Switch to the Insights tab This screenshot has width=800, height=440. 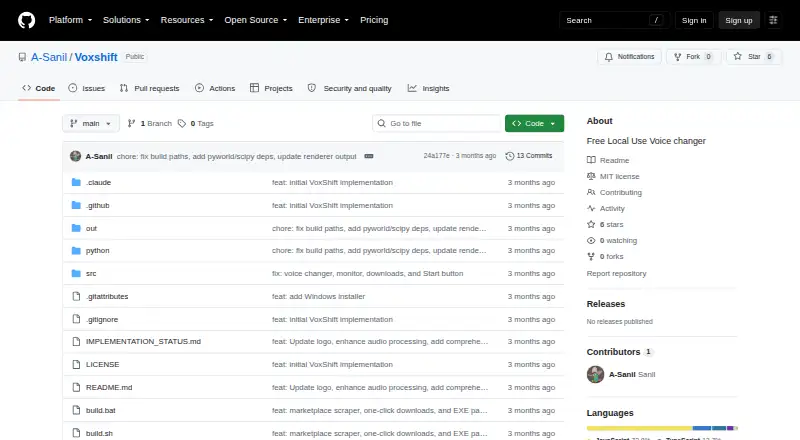click(x=429, y=88)
